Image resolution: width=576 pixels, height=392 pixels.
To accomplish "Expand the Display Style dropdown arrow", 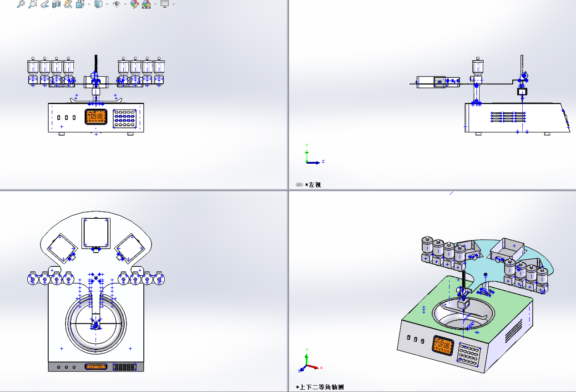I will pos(107,5).
